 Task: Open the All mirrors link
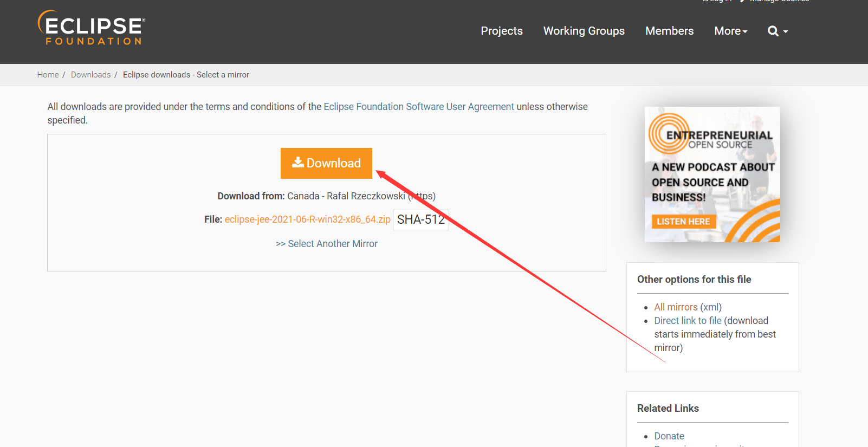(x=676, y=307)
